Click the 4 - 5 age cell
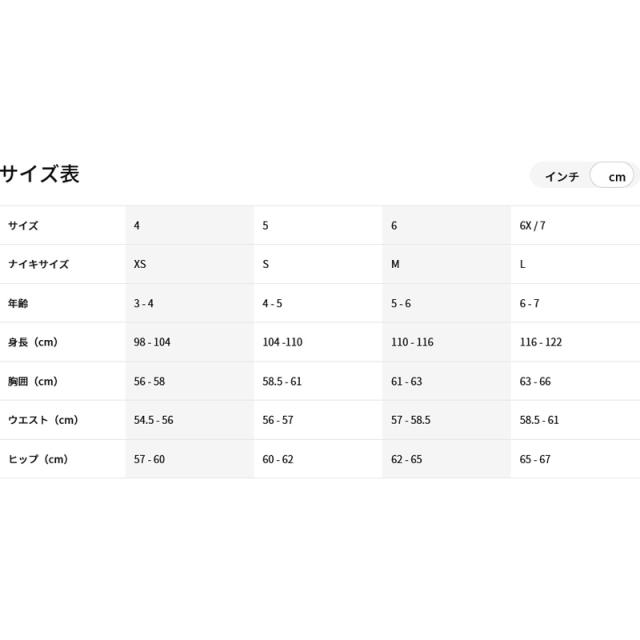Viewport: 640px width, 640px height. 273,303
